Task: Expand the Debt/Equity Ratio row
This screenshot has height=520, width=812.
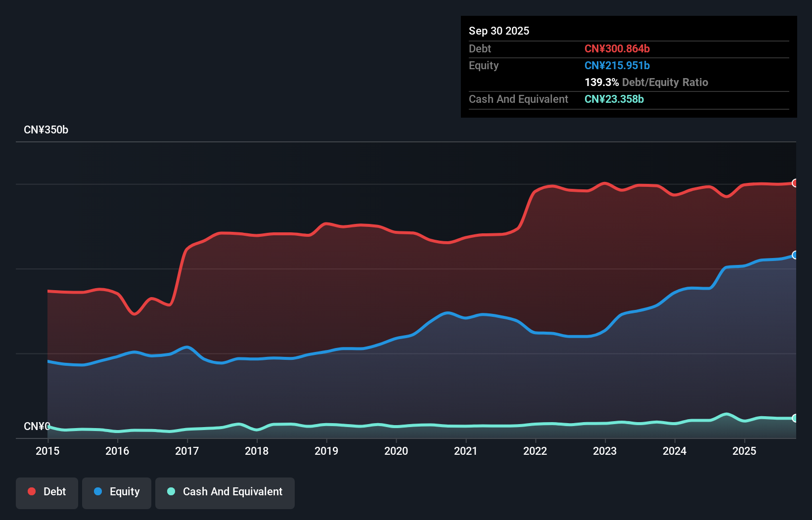Action: [646, 82]
